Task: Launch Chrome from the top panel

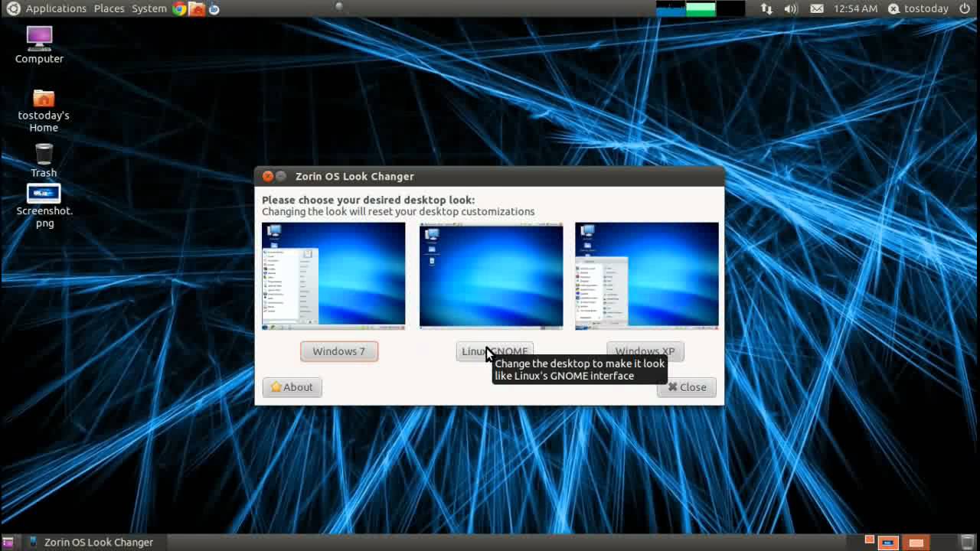Action: pyautogui.click(x=179, y=8)
